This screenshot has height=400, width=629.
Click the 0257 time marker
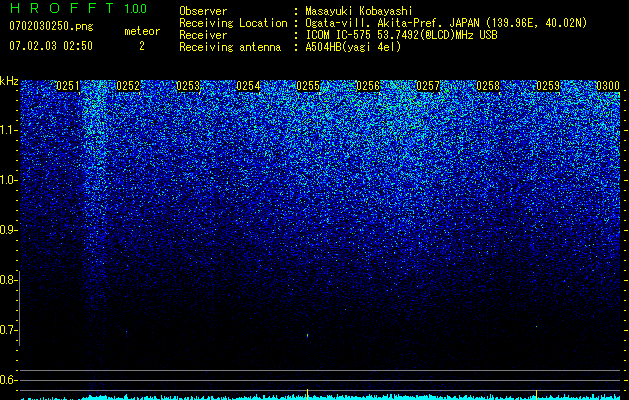point(428,86)
